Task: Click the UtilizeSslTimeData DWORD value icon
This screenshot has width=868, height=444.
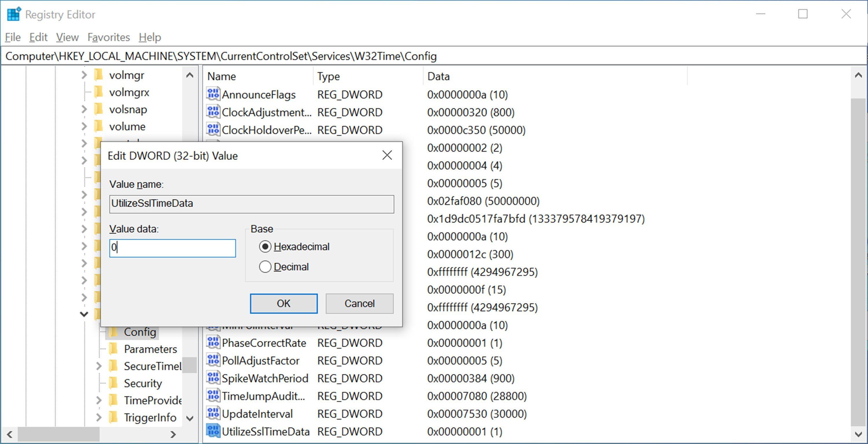Action: pyautogui.click(x=213, y=431)
